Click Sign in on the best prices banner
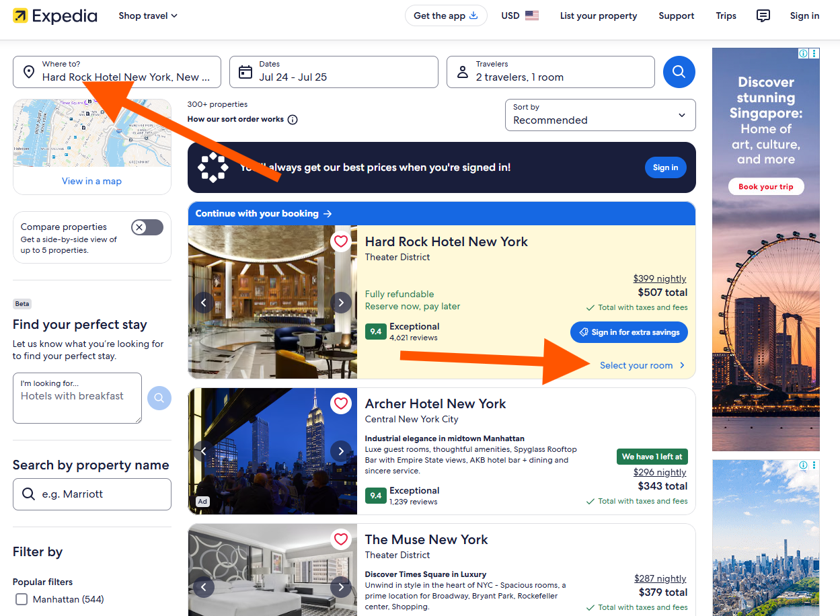The height and width of the screenshot is (616, 840). tap(666, 167)
